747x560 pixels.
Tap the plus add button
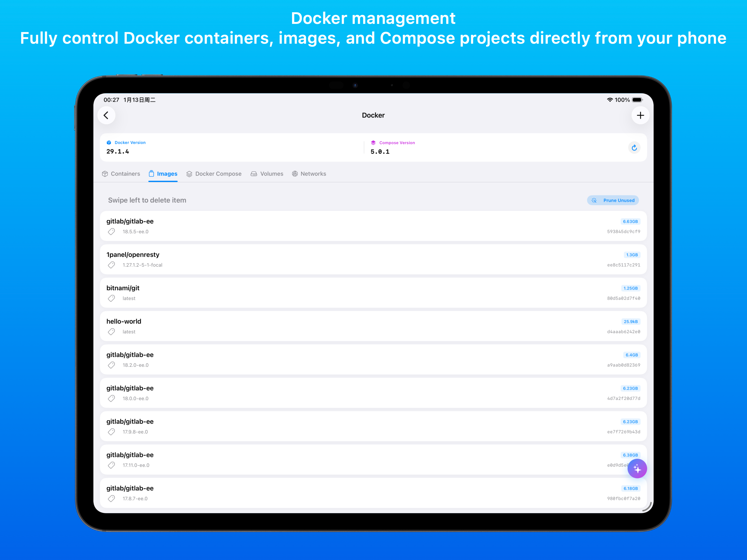point(640,115)
